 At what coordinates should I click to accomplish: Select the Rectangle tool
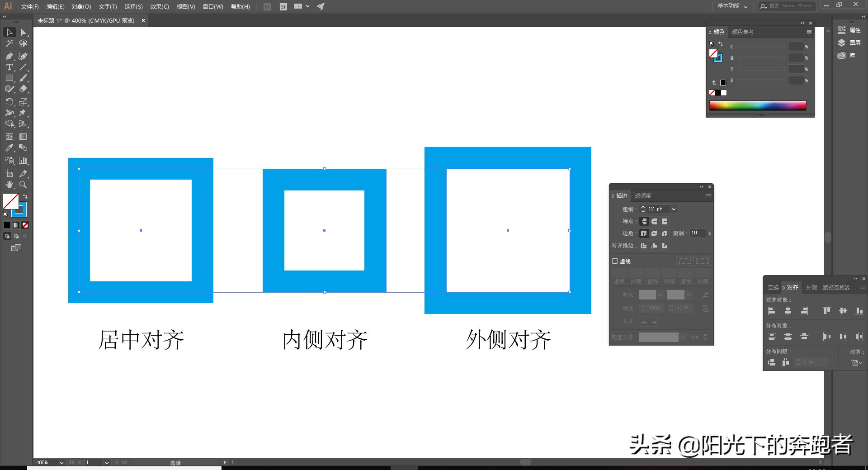9,78
